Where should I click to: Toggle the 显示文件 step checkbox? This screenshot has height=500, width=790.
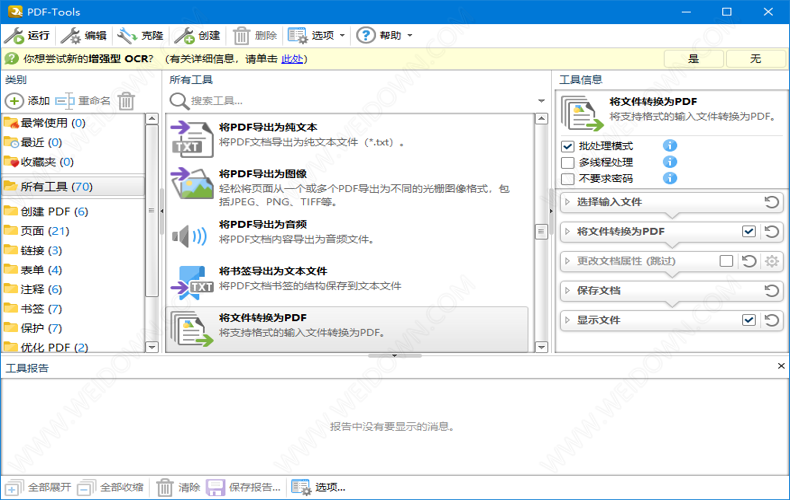[x=749, y=320]
